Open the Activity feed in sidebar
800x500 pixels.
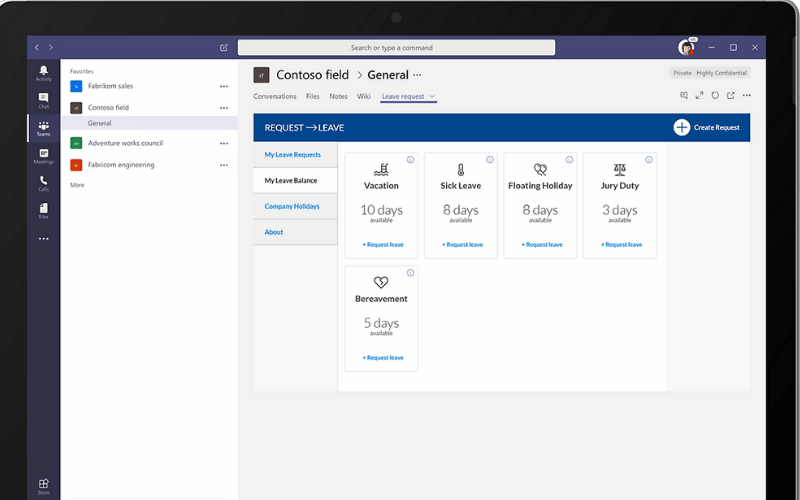pos(44,72)
